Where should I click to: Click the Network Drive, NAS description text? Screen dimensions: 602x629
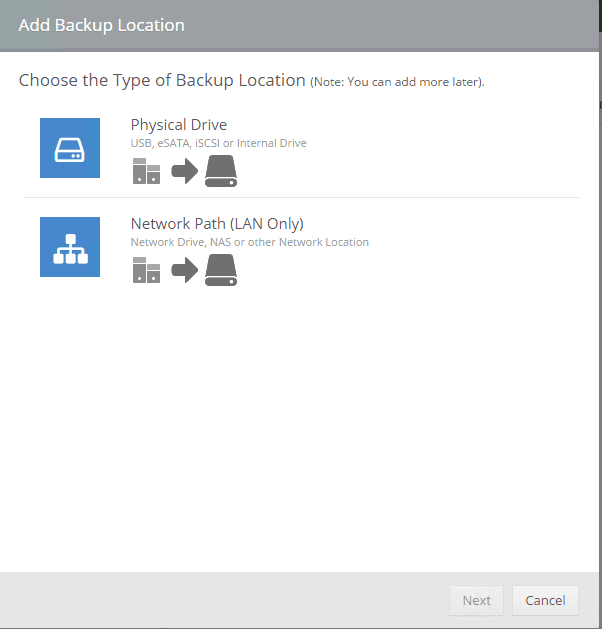pyautogui.click(x=249, y=242)
